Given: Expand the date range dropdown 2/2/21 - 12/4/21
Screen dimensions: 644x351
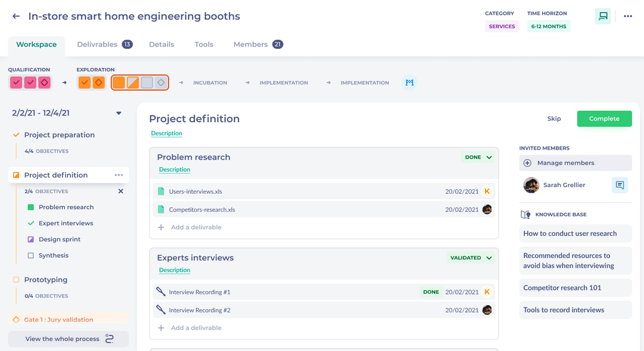Looking at the screenshot, I should [x=119, y=113].
